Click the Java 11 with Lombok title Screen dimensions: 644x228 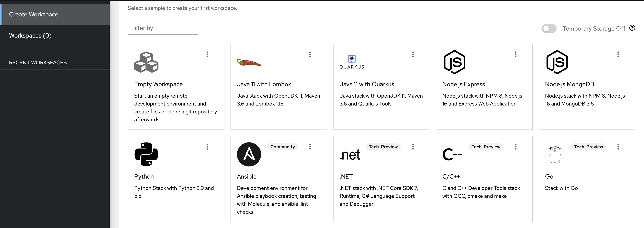pyautogui.click(x=264, y=84)
